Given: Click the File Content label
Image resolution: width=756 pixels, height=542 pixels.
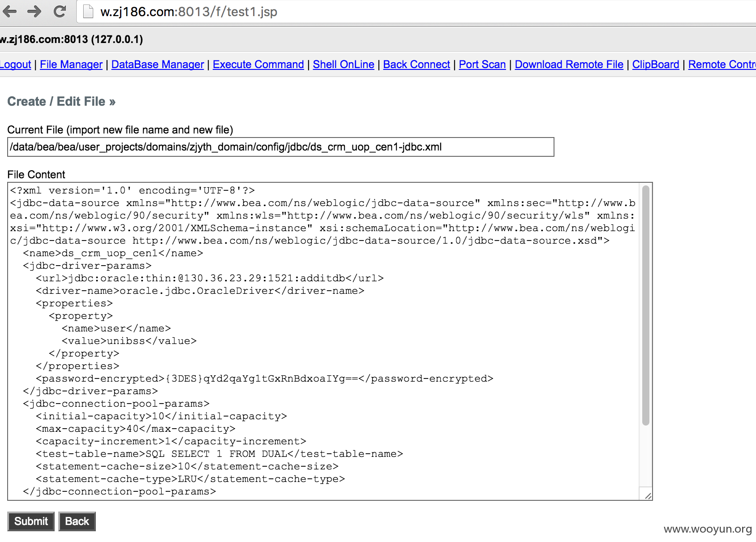Looking at the screenshot, I should point(36,175).
